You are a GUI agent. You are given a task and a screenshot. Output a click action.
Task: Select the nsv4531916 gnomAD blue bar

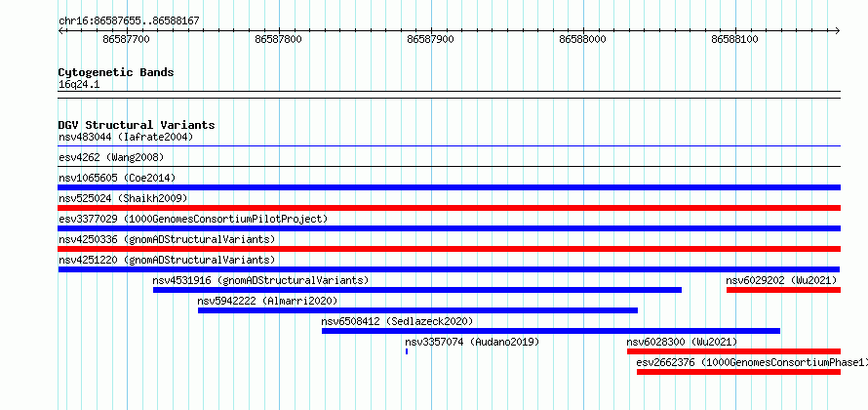417,290
